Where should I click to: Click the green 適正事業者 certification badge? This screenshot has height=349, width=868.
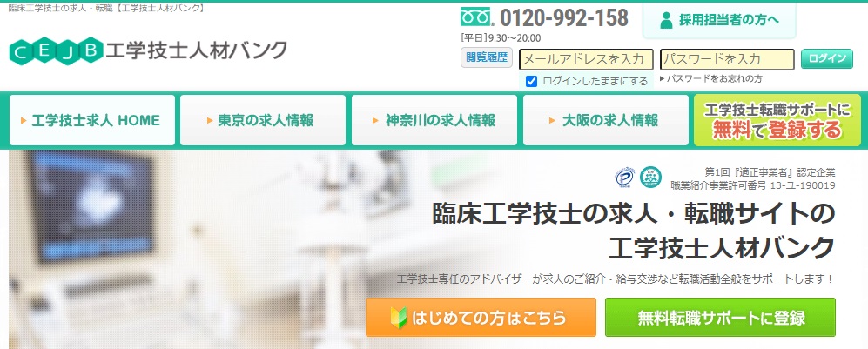tap(650, 178)
